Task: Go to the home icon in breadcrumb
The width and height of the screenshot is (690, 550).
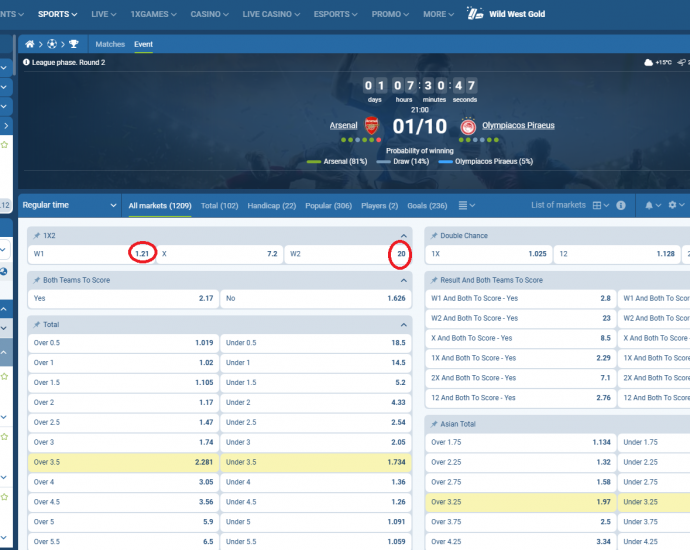Action: tap(29, 44)
